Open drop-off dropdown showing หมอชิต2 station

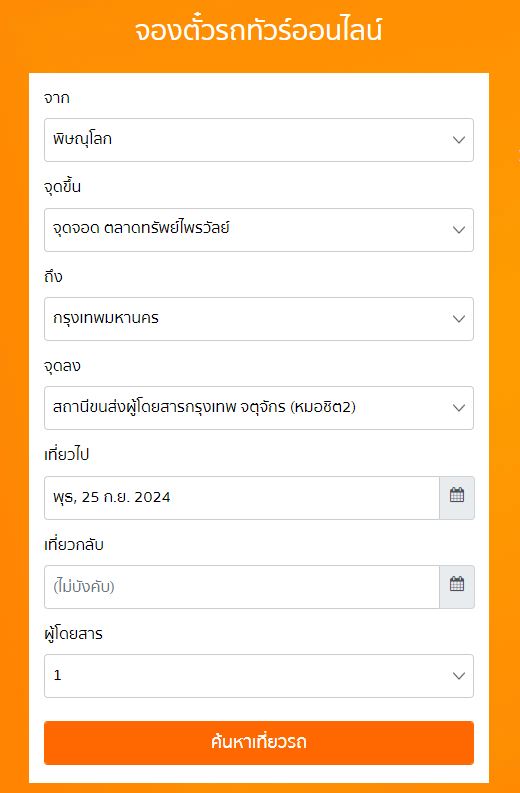259,408
